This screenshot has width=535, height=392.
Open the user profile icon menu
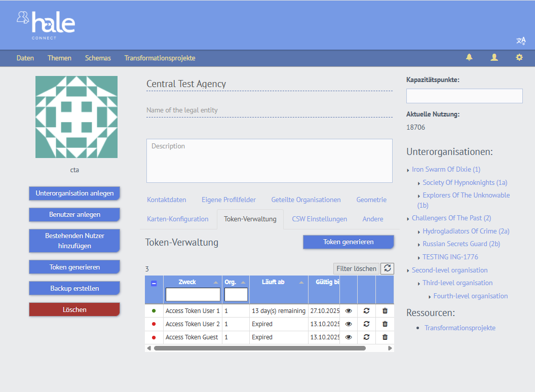(x=494, y=58)
